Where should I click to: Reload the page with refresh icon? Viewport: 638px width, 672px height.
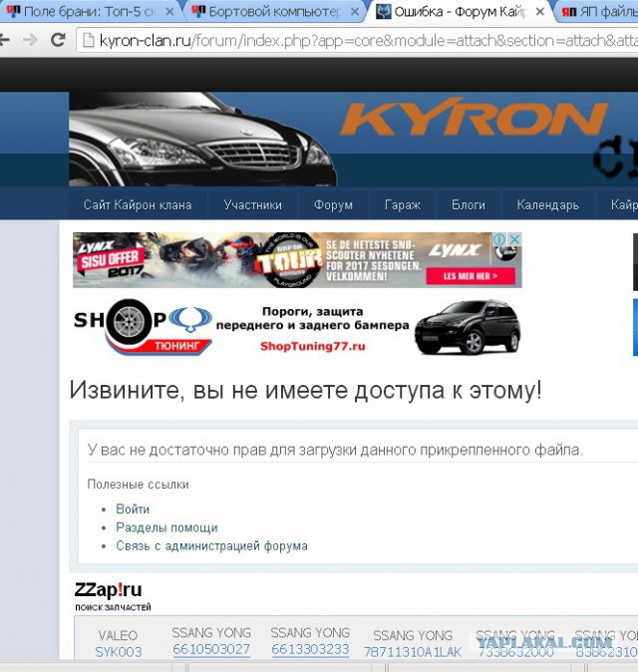click(x=58, y=40)
